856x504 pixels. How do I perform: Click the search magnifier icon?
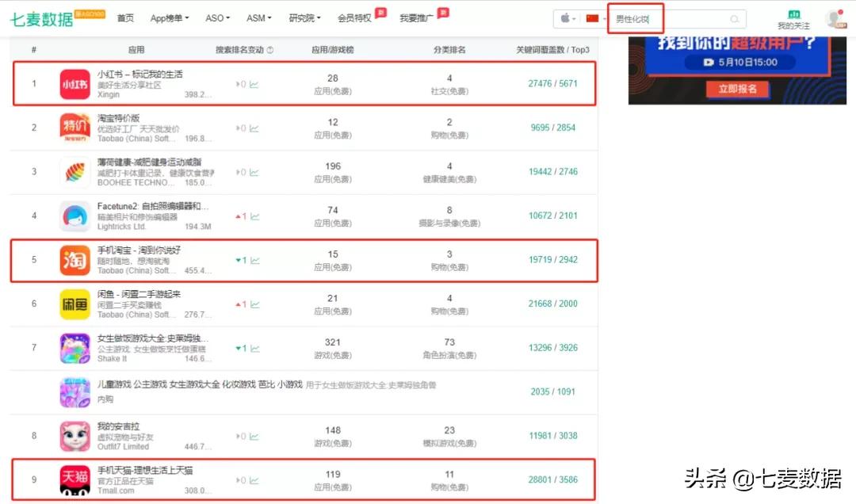(x=734, y=18)
